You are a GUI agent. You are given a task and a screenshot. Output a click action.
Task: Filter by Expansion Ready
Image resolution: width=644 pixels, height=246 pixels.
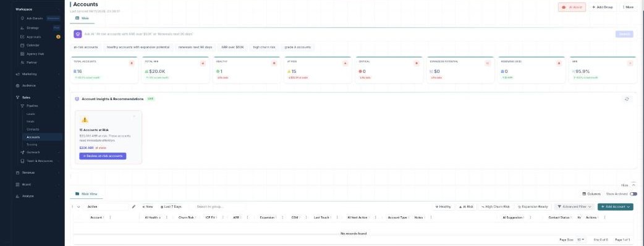coord(533,206)
